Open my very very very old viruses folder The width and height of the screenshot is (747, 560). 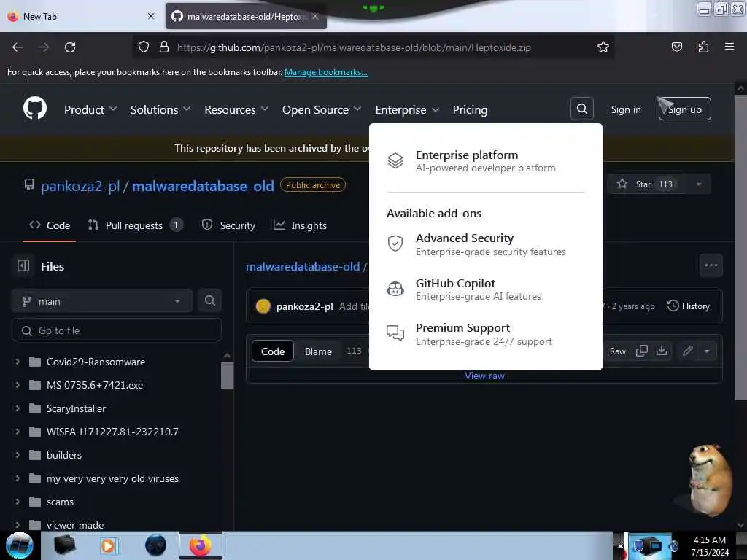(112, 478)
